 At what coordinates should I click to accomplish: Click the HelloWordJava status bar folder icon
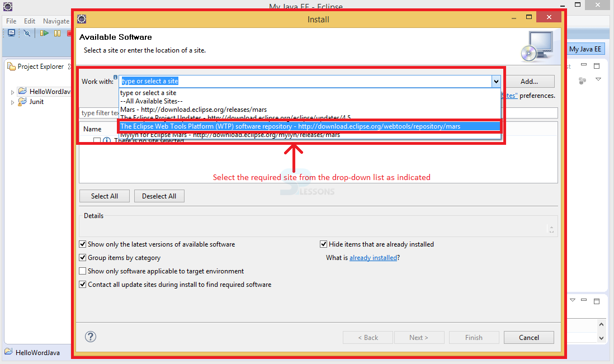[x=8, y=352]
